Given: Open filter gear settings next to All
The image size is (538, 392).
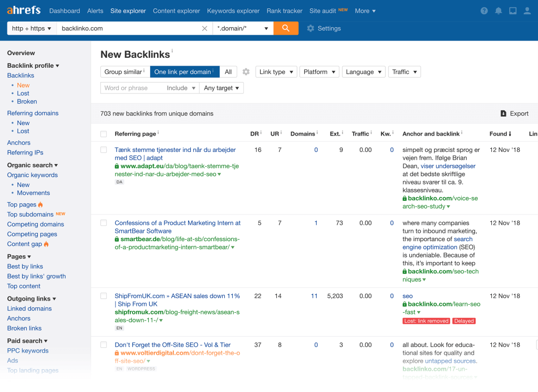Looking at the screenshot, I should click(x=246, y=72).
